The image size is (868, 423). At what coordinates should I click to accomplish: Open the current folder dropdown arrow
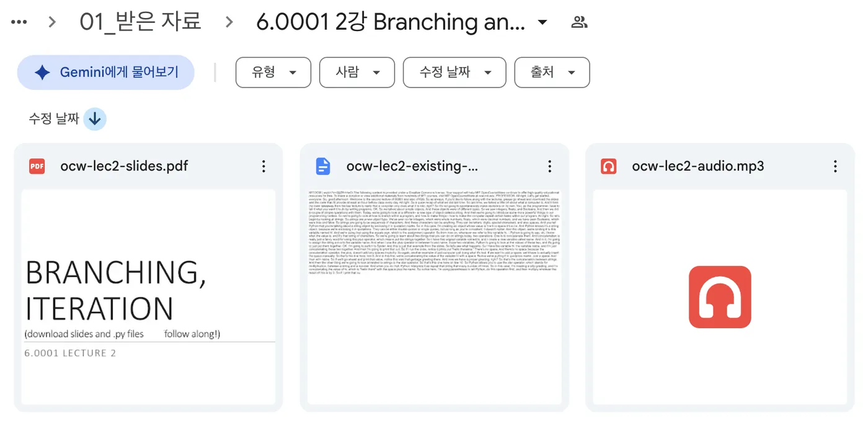(x=542, y=22)
